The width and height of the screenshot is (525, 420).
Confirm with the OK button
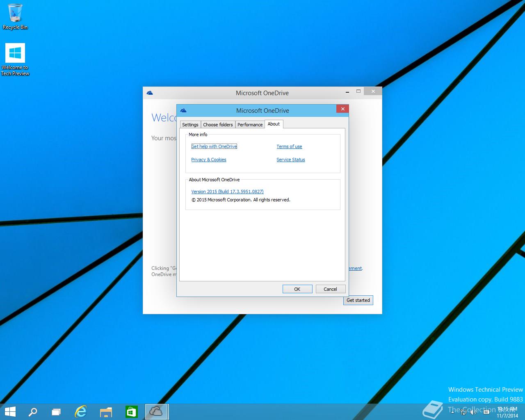coord(297,289)
